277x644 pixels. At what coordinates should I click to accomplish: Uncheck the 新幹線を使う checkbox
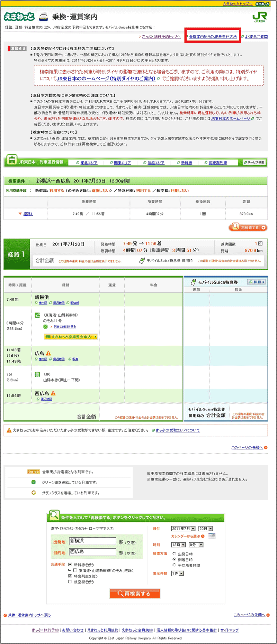pyautogui.click(x=70, y=564)
